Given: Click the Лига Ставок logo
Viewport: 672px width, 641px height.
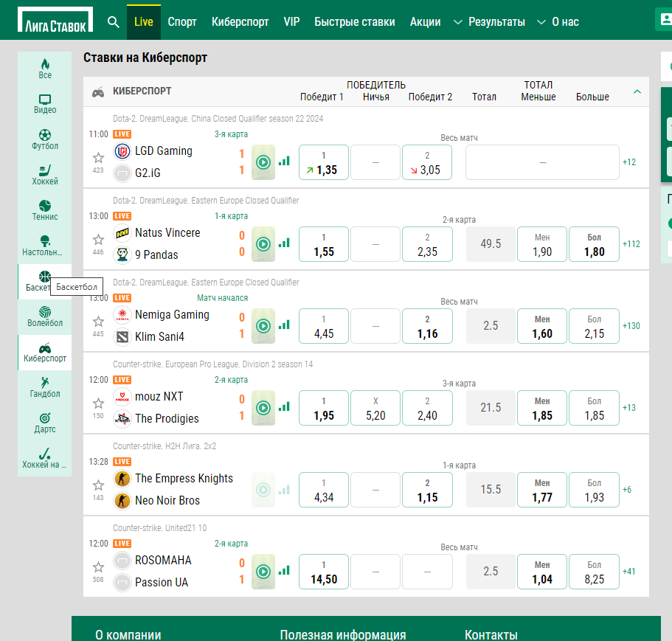Looking at the screenshot, I should pos(55,20).
